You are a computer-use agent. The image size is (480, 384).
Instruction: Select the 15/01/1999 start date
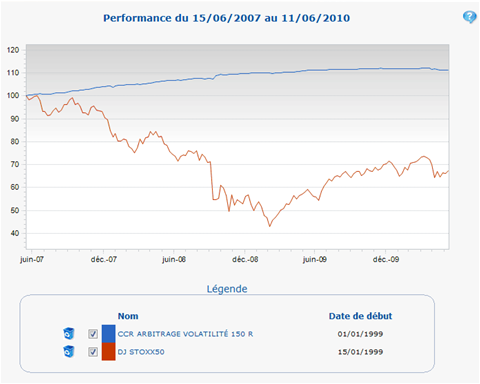[360, 352]
